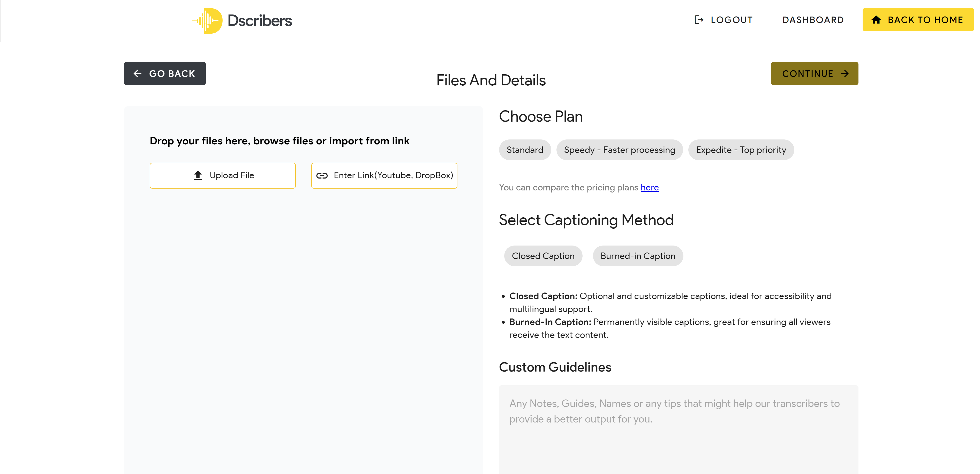Click the Logout text in navigation
Viewport: 980px width, 474px height.
click(x=731, y=20)
